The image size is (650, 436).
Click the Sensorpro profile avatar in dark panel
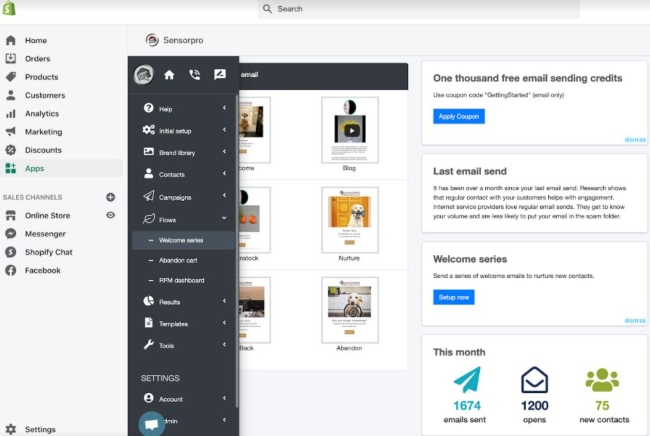[144, 75]
